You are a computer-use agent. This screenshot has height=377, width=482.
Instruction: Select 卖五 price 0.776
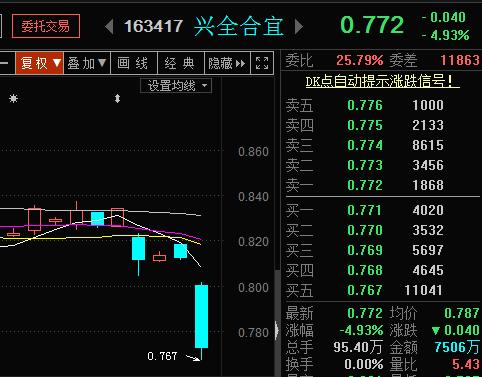[x=365, y=105]
